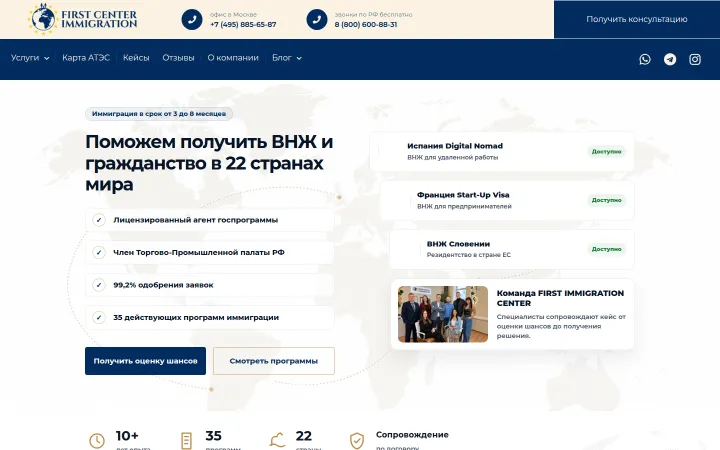
Task: Open the WhatsApp icon in navigation bar
Action: [x=645, y=59]
